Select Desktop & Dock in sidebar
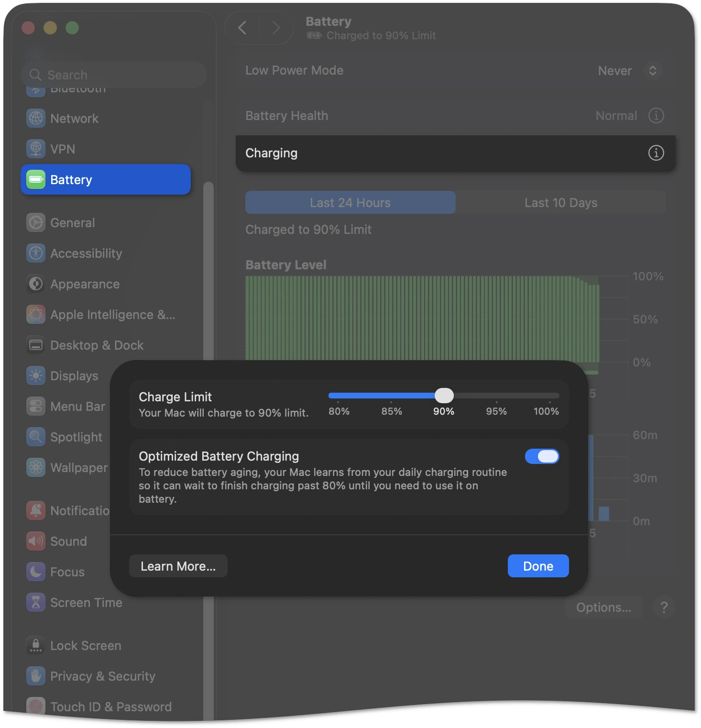The height and width of the screenshot is (728, 701). coord(106,345)
